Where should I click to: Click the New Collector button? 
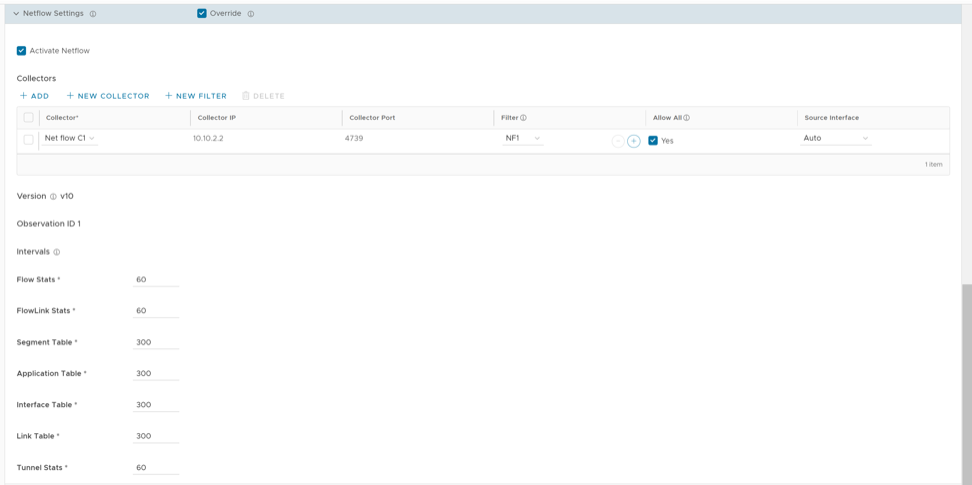[108, 96]
